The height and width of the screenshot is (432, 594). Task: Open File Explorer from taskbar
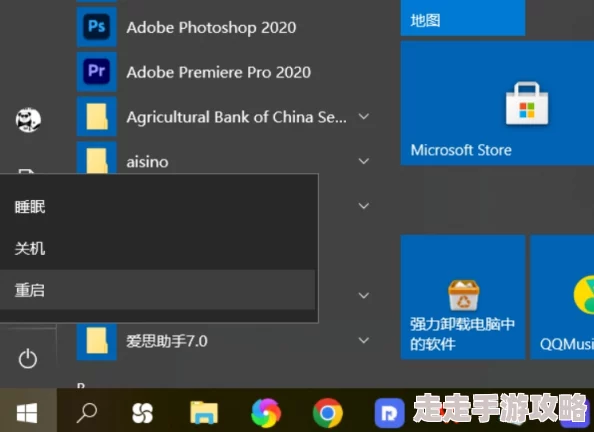coord(204,412)
